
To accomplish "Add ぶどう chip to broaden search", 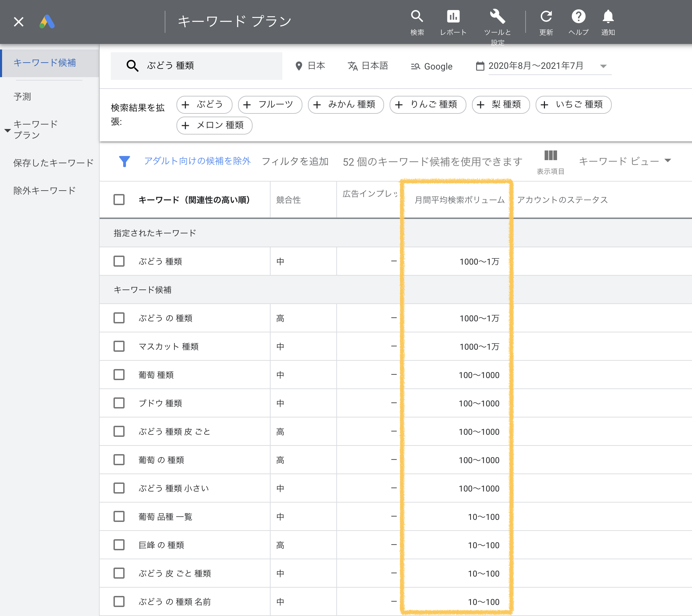I will click(204, 104).
